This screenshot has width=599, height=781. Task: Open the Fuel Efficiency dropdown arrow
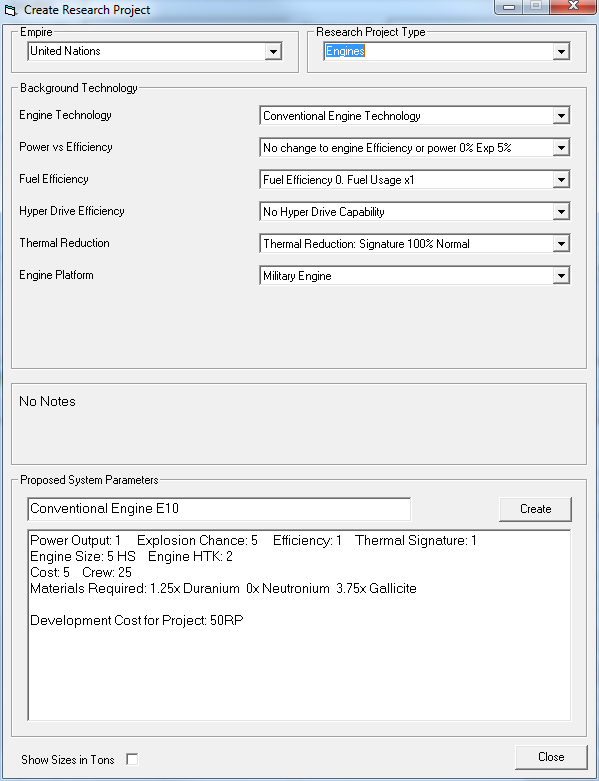pos(561,180)
